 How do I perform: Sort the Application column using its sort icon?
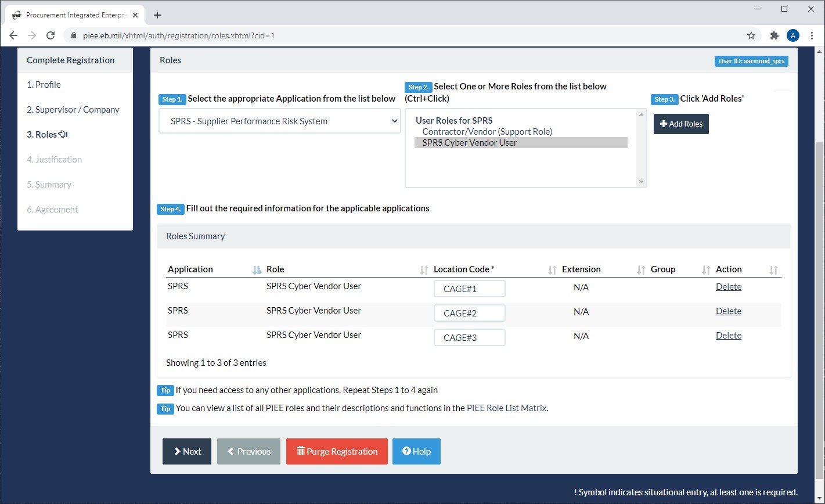[257, 269]
